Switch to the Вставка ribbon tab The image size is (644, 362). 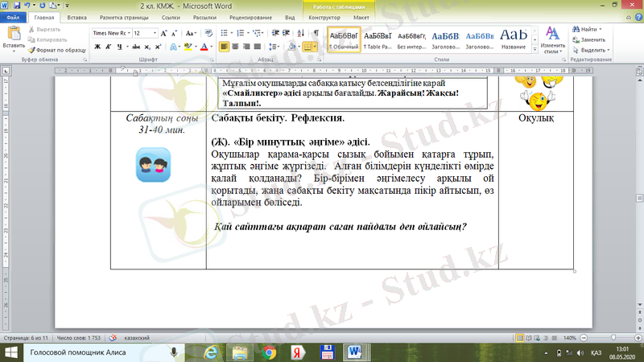pos(77,16)
